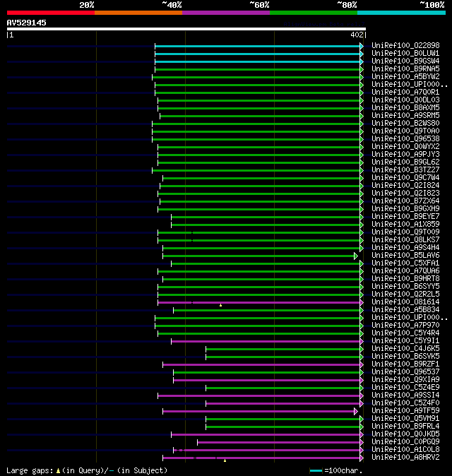Open the UniRef100_A9S4H4 hit
Screen dimensions: 452x476
tap(405, 248)
